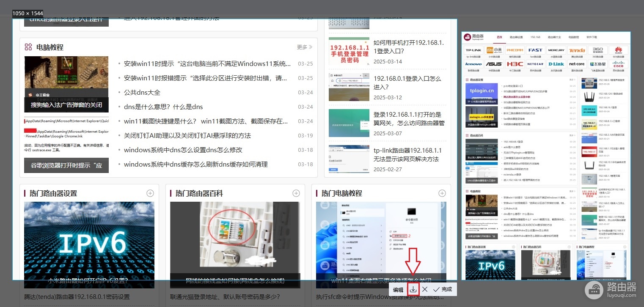
Task: Click the H3C brand logo in the preview
Action: point(515,64)
